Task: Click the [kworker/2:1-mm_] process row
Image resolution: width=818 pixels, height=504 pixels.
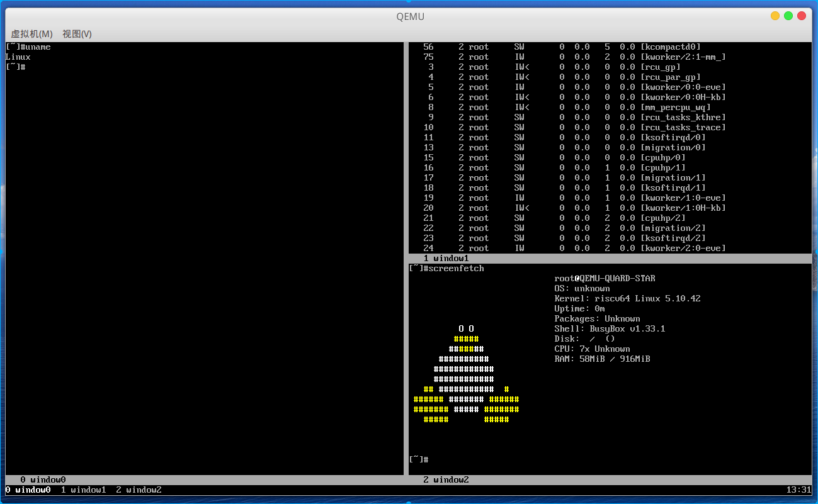Action: (x=574, y=57)
